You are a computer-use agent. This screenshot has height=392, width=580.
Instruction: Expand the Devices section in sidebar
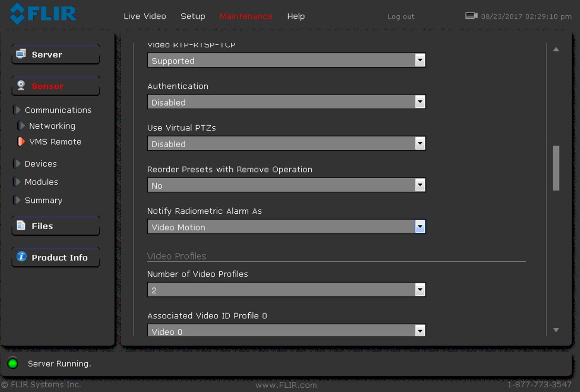17,163
